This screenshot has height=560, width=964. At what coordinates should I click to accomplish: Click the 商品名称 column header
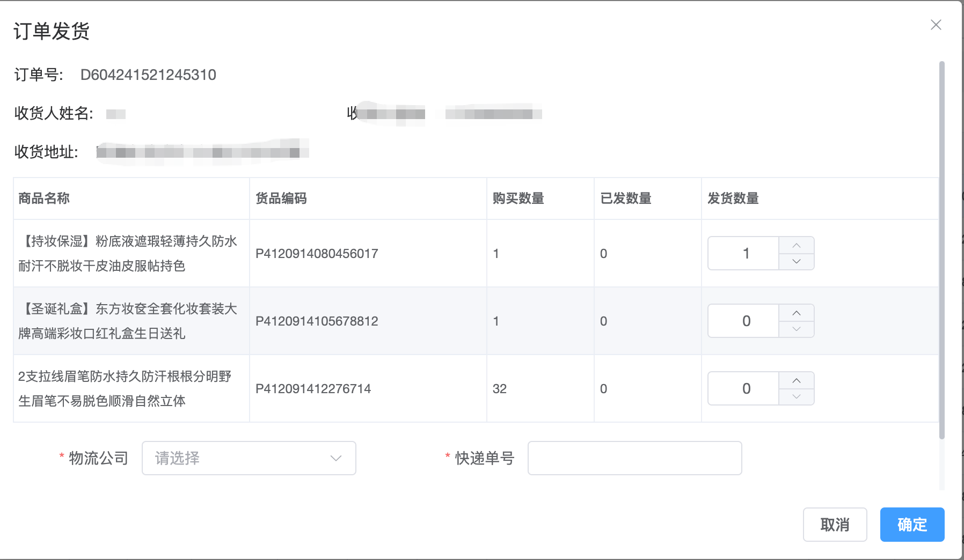point(44,198)
